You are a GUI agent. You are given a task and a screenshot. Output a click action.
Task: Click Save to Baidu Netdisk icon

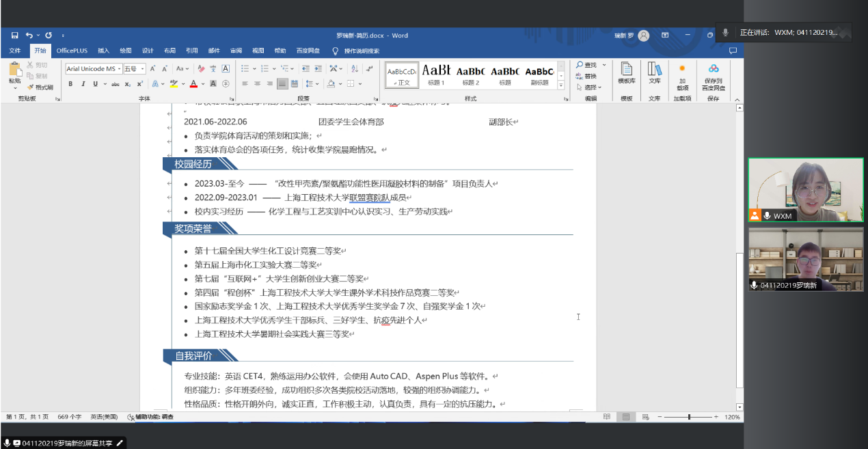(714, 74)
